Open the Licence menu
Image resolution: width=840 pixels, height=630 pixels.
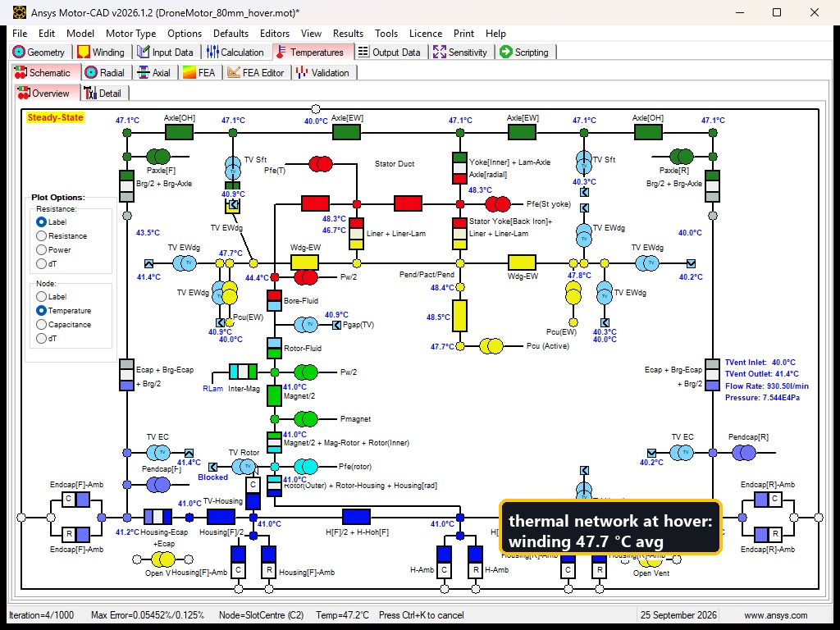click(426, 33)
